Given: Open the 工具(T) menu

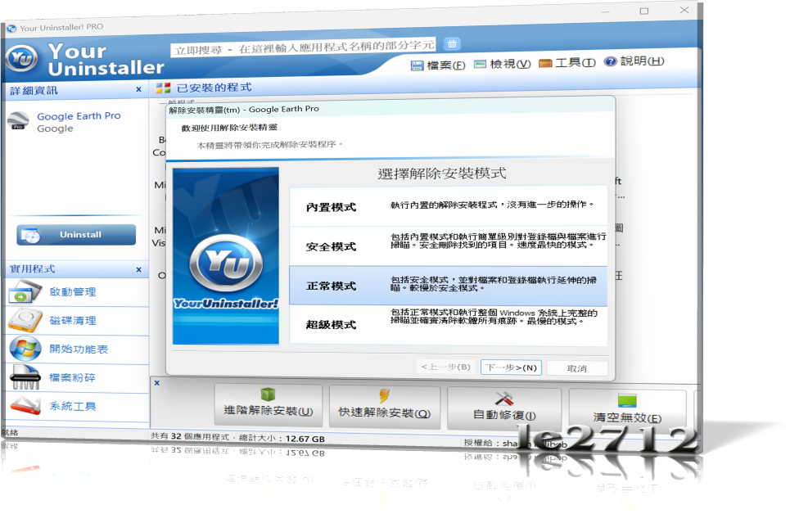Looking at the screenshot, I should pyautogui.click(x=567, y=63).
